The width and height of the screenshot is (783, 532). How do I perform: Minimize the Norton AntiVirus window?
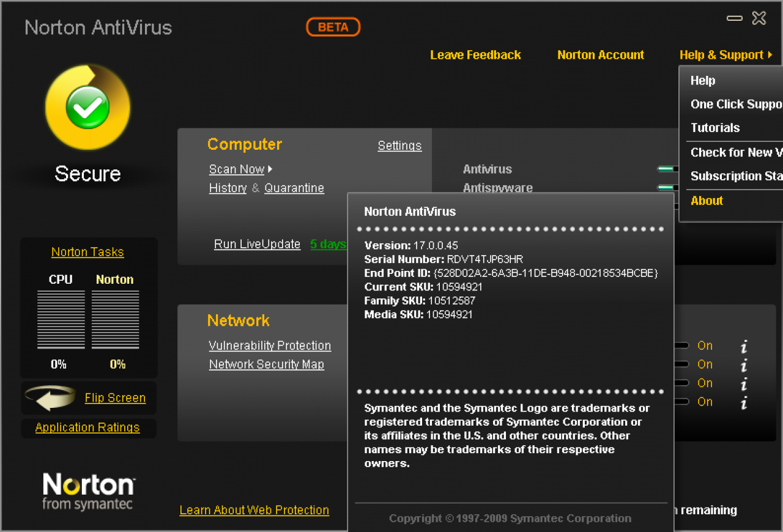pyautogui.click(x=734, y=18)
